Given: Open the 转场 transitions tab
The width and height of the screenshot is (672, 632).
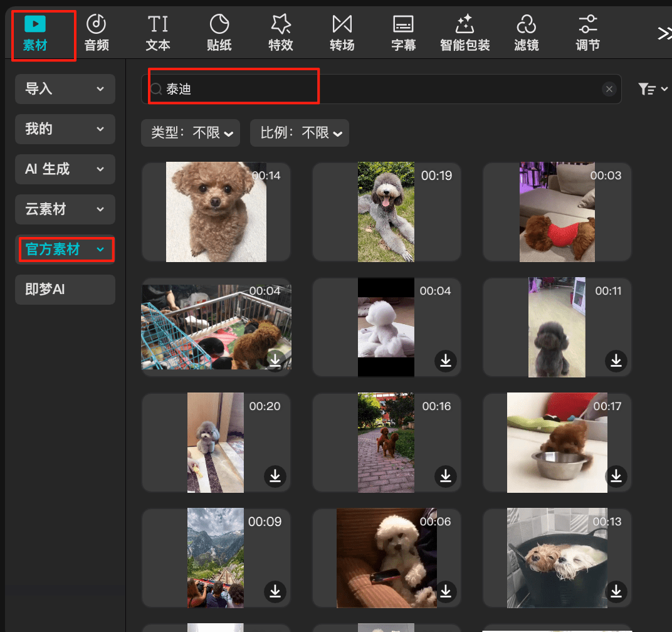Looking at the screenshot, I should [x=342, y=33].
